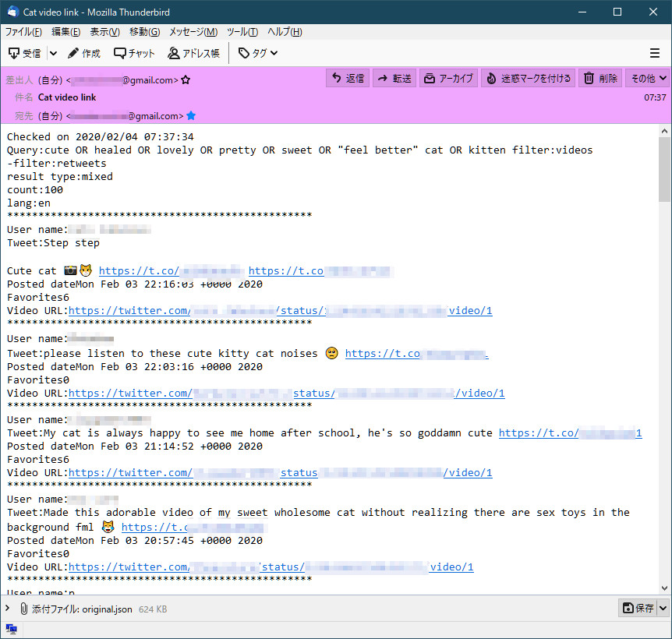Click the paperclip attachment icon
This screenshot has height=639, width=672.
coord(24,609)
